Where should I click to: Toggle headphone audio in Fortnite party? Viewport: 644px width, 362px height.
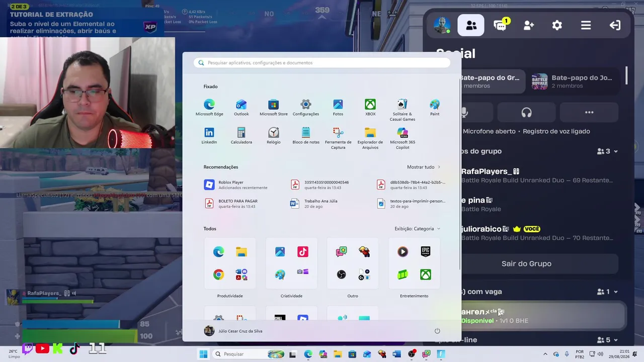click(x=526, y=113)
